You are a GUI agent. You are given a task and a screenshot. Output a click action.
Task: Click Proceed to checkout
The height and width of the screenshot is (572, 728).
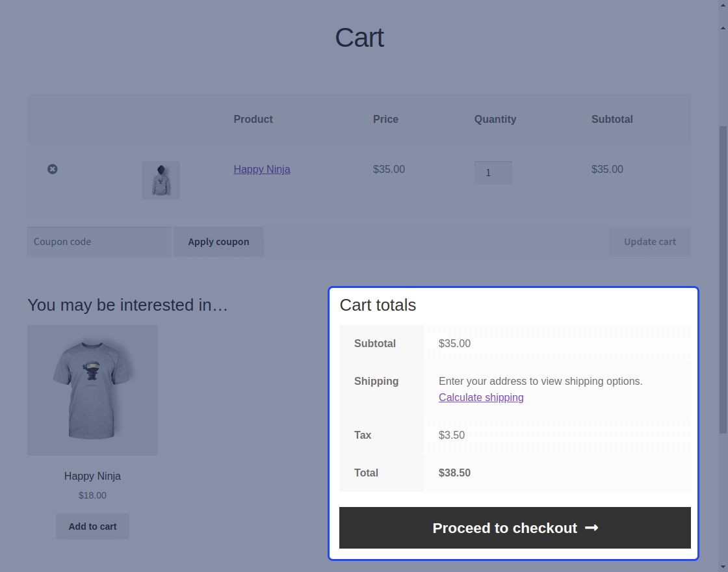(x=515, y=528)
